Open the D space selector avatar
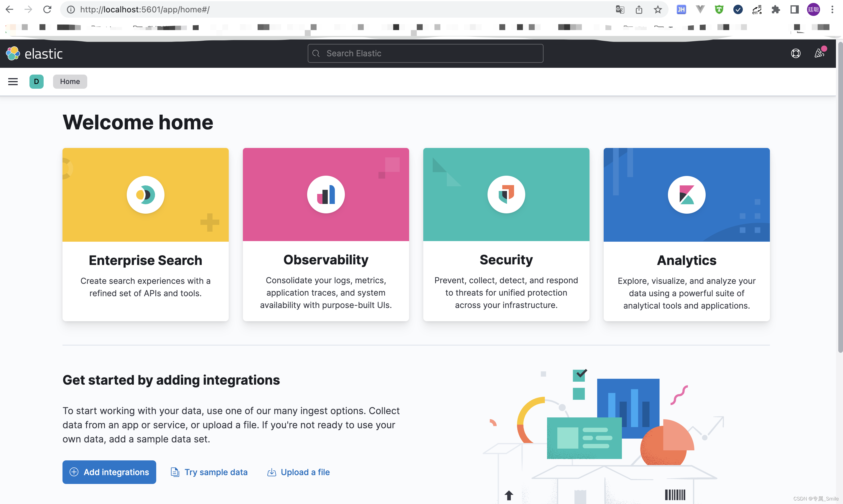 [36, 82]
